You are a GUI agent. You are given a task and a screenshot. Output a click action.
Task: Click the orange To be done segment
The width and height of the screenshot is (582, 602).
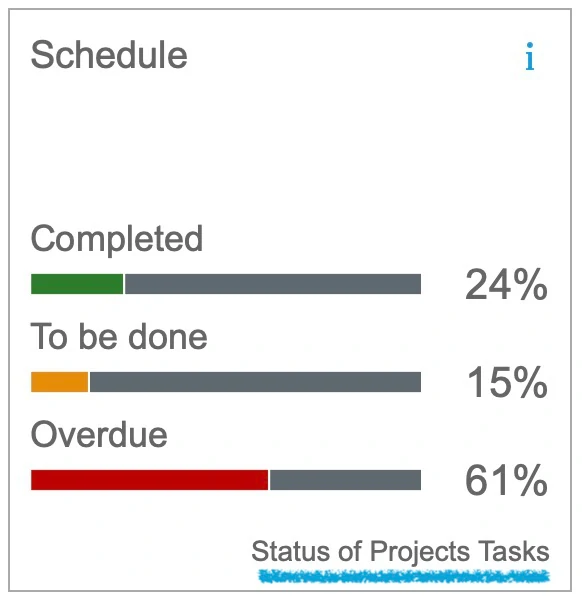[60, 382]
